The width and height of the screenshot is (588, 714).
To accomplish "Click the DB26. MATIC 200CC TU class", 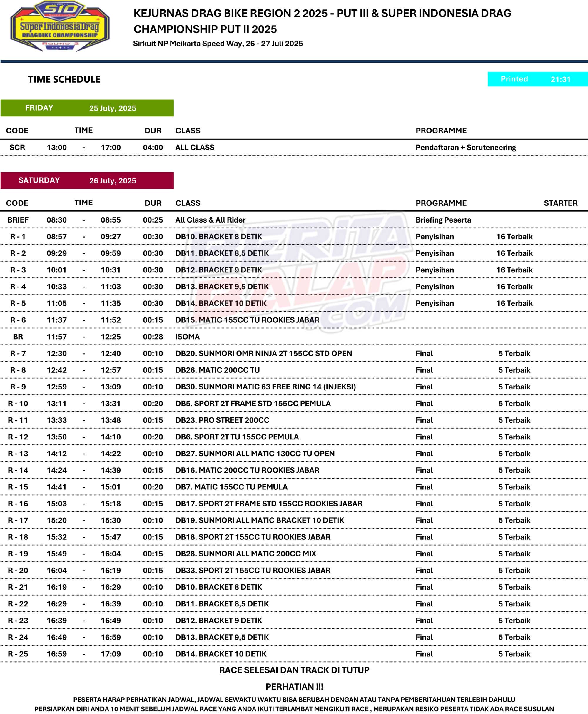I will tap(218, 370).
